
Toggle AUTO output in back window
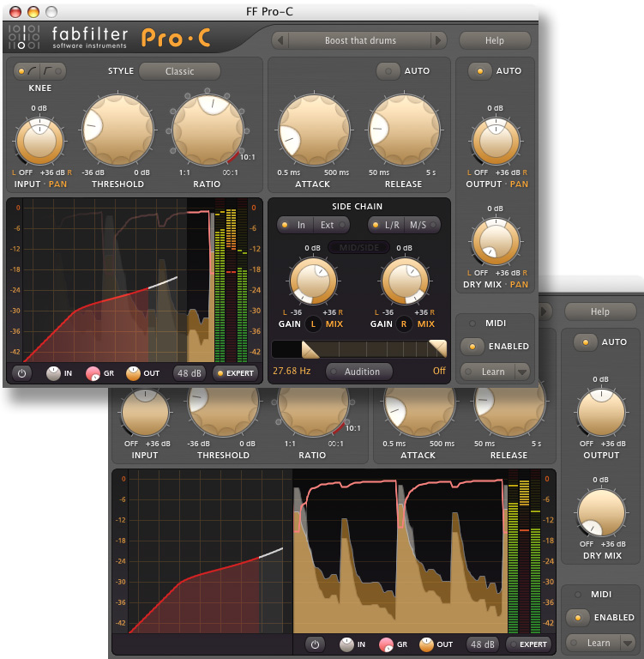click(x=585, y=342)
